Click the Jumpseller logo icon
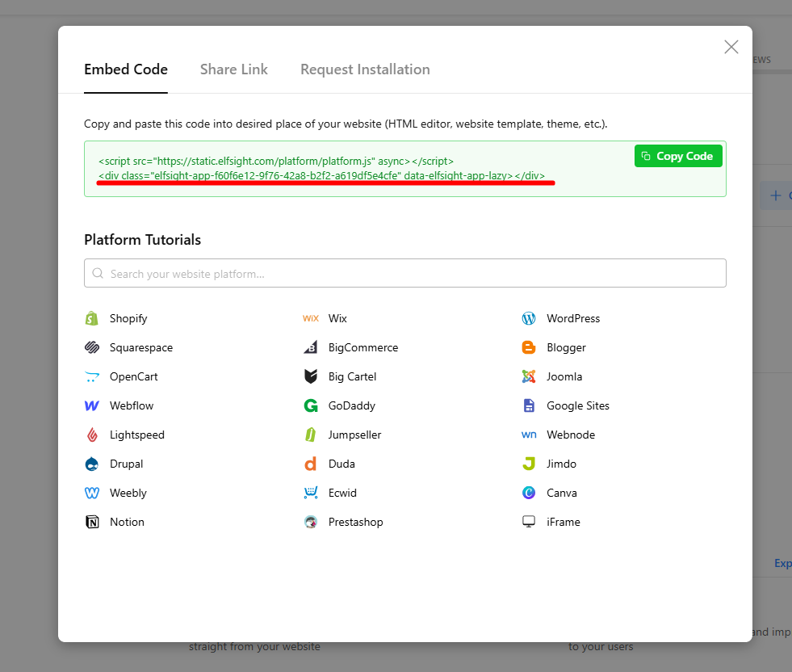 click(311, 435)
